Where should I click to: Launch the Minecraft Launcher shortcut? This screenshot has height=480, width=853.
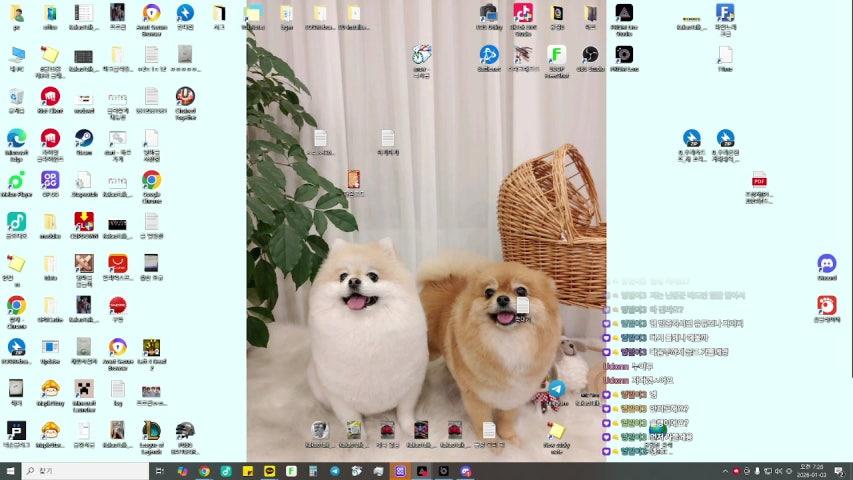[84, 389]
